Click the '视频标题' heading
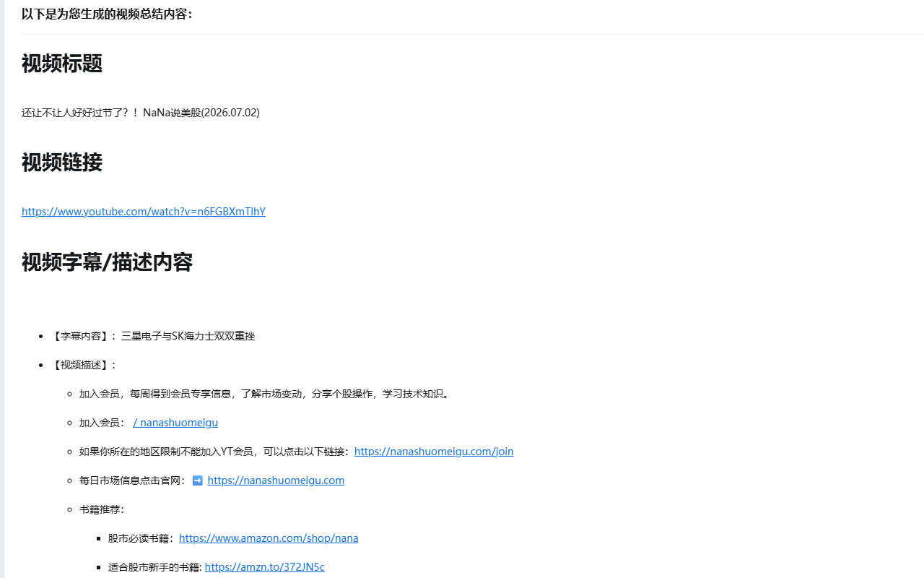This screenshot has width=924, height=578. coord(62,64)
